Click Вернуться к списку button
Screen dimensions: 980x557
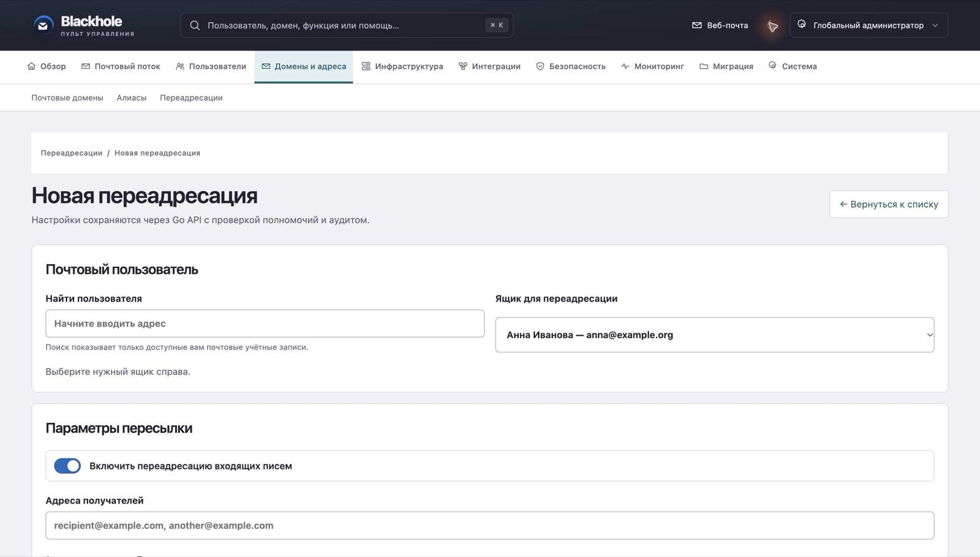889,204
